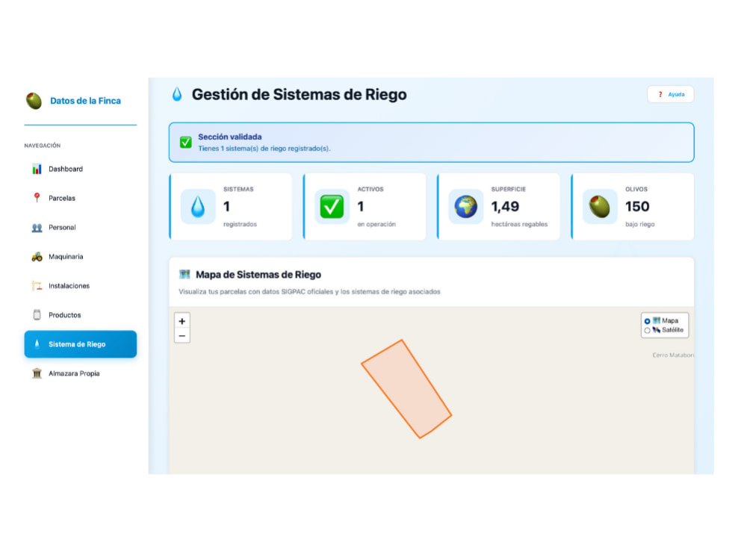Click the 150 olivos value

637,206
